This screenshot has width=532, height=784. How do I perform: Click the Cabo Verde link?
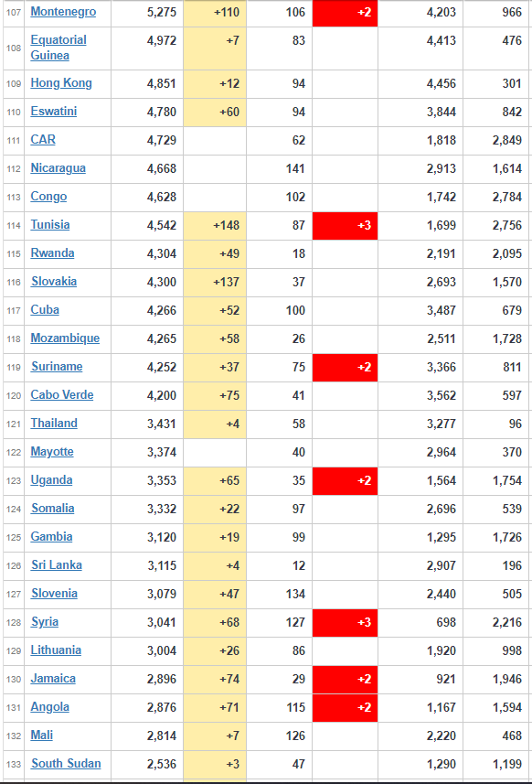62,395
